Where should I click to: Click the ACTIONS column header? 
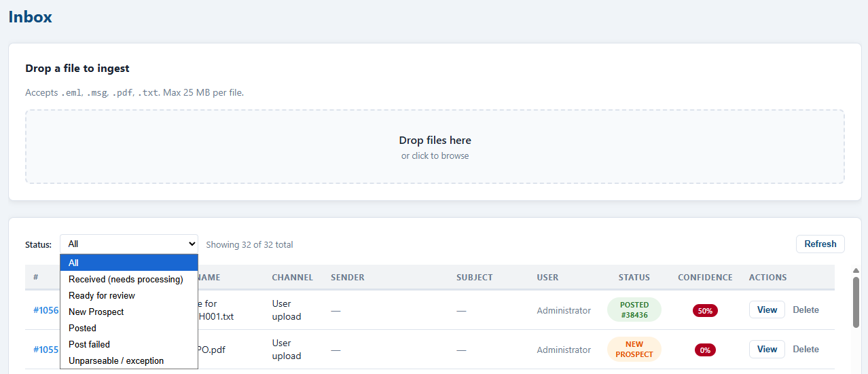coord(768,277)
